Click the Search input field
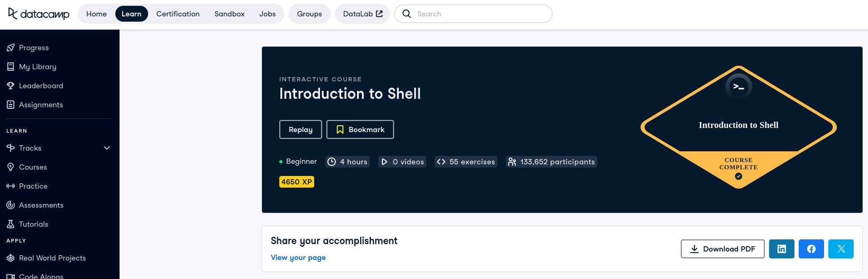Screen dimensions: 868x279 coord(481,14)
